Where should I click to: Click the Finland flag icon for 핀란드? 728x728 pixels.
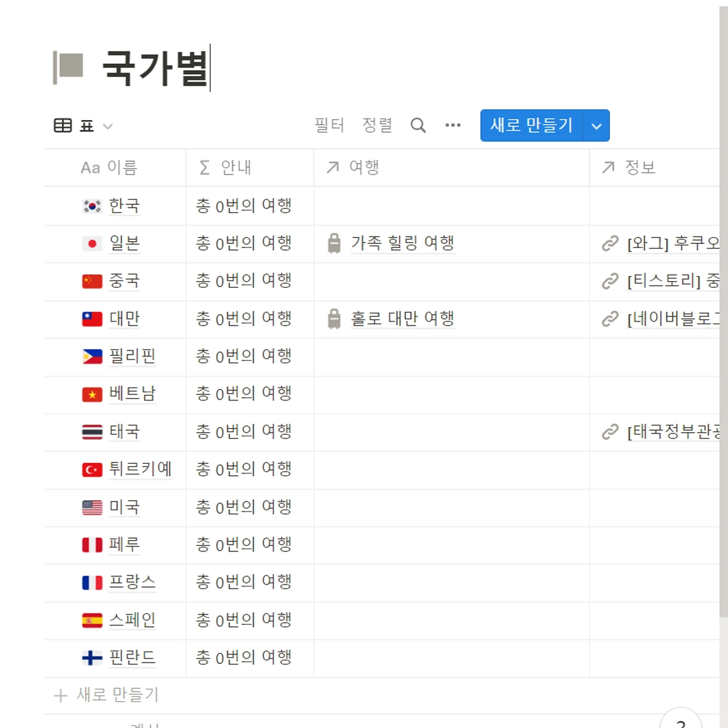pyautogui.click(x=92, y=658)
